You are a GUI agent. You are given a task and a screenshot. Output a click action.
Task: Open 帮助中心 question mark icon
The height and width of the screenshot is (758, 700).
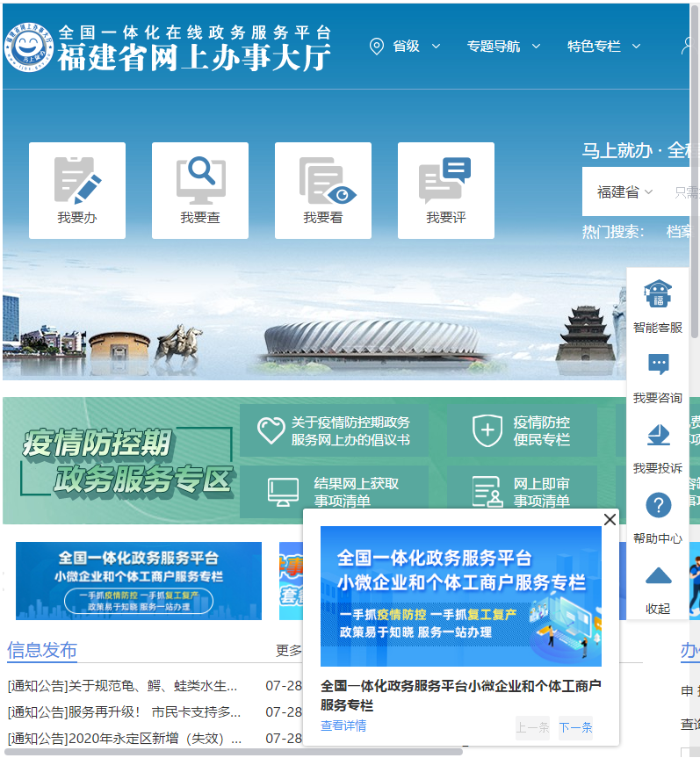658,505
